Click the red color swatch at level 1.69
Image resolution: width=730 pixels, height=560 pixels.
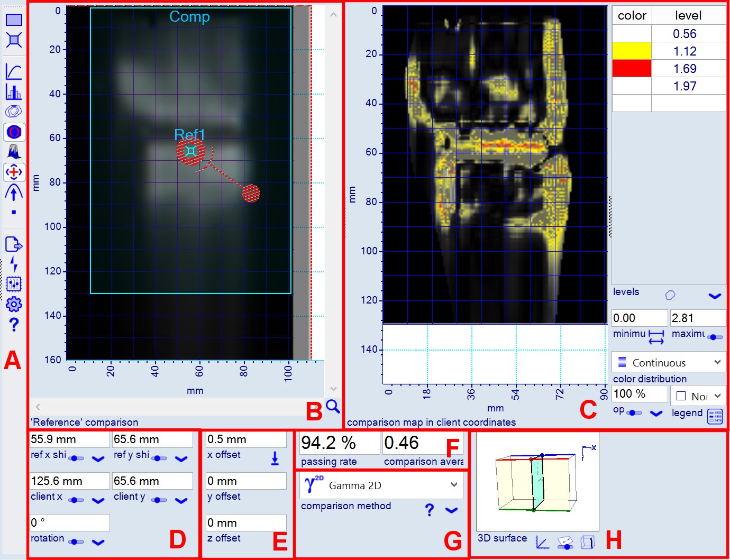point(632,69)
